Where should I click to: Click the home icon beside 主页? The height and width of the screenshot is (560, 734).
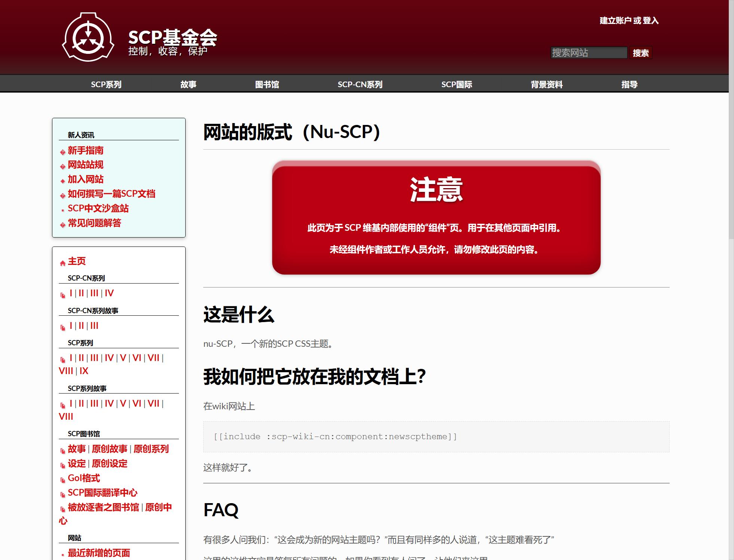(x=63, y=263)
